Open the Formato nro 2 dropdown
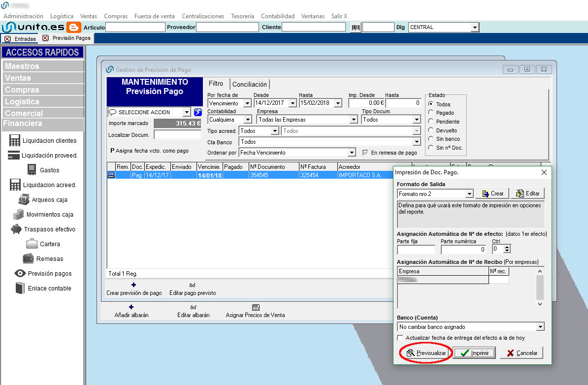 click(469, 194)
